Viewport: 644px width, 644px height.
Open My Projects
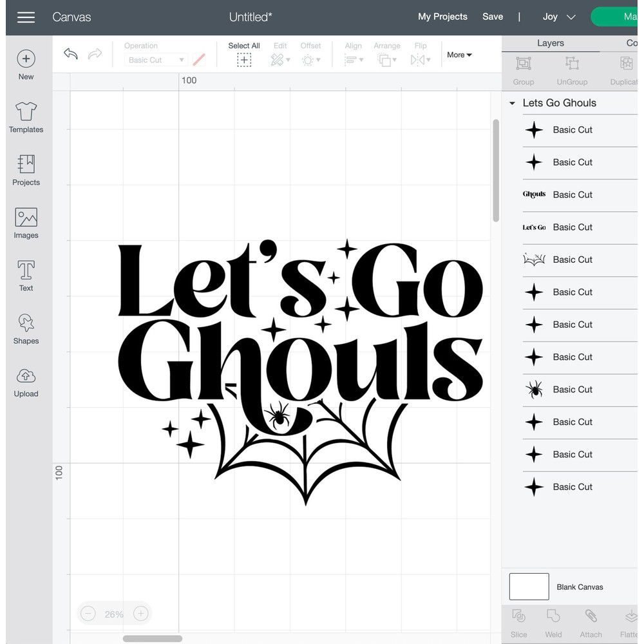[442, 17]
